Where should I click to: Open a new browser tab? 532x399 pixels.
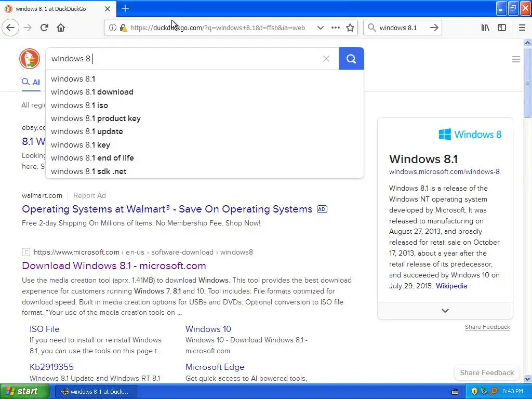[125, 8]
